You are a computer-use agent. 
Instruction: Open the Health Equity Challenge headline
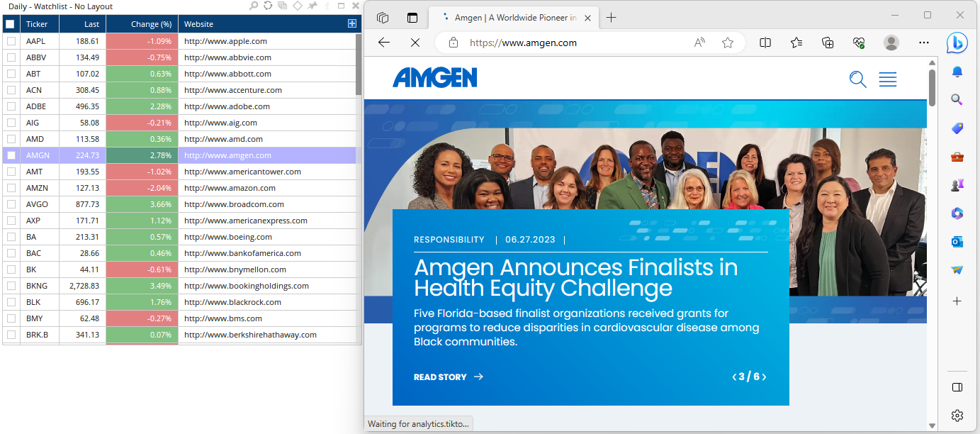(575, 277)
